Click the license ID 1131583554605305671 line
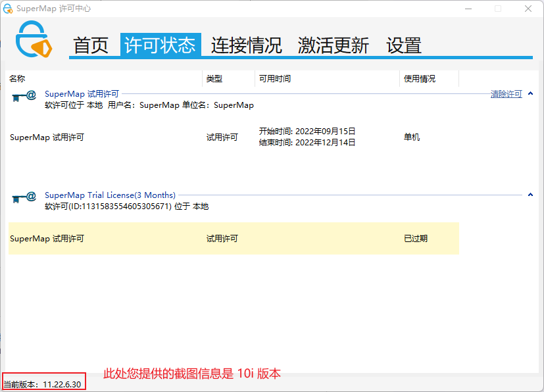The image size is (544, 392). 127,207
